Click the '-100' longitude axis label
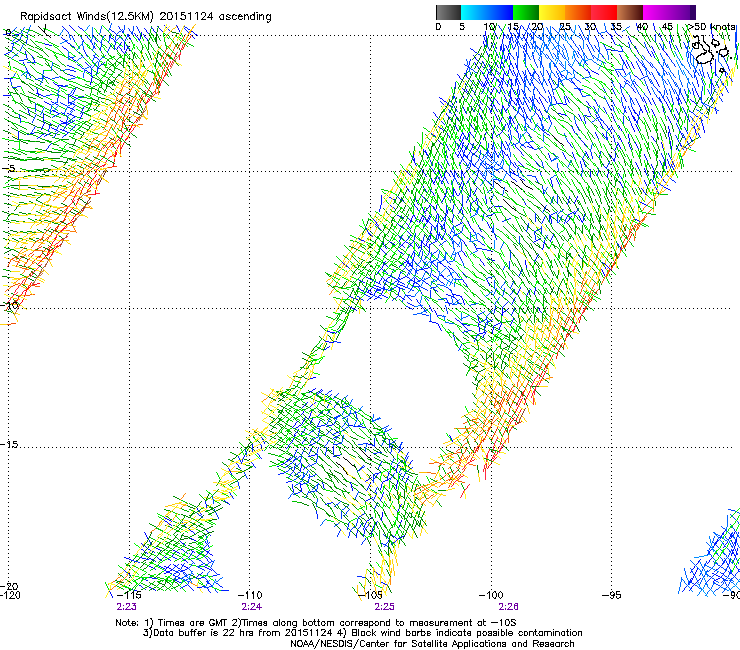 point(491,595)
